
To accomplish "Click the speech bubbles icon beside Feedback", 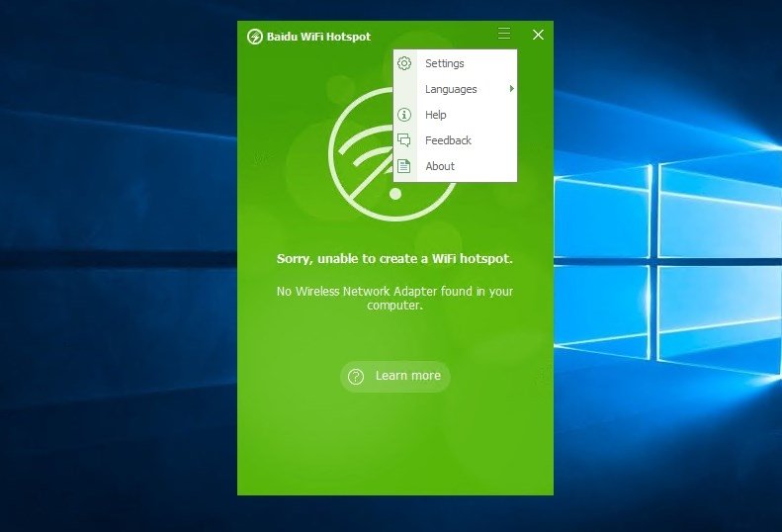I will [404, 140].
